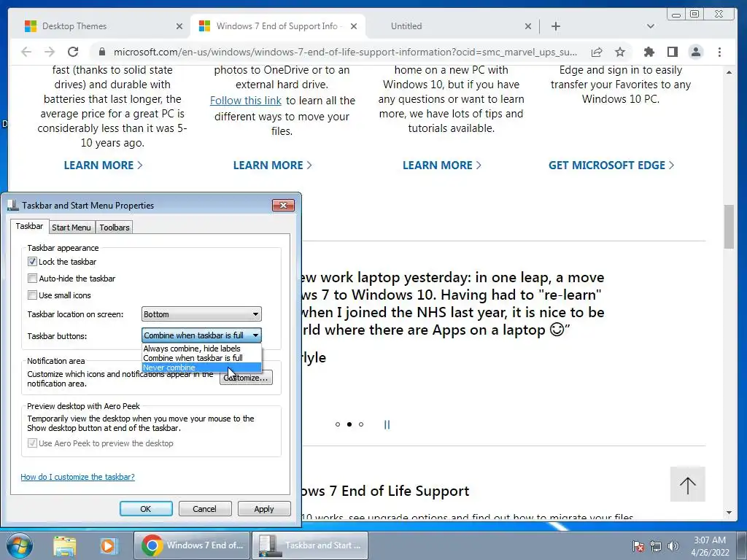Image resolution: width=747 pixels, height=560 pixels.
Task: Click the scrollbar up arrow
Action: (x=729, y=72)
